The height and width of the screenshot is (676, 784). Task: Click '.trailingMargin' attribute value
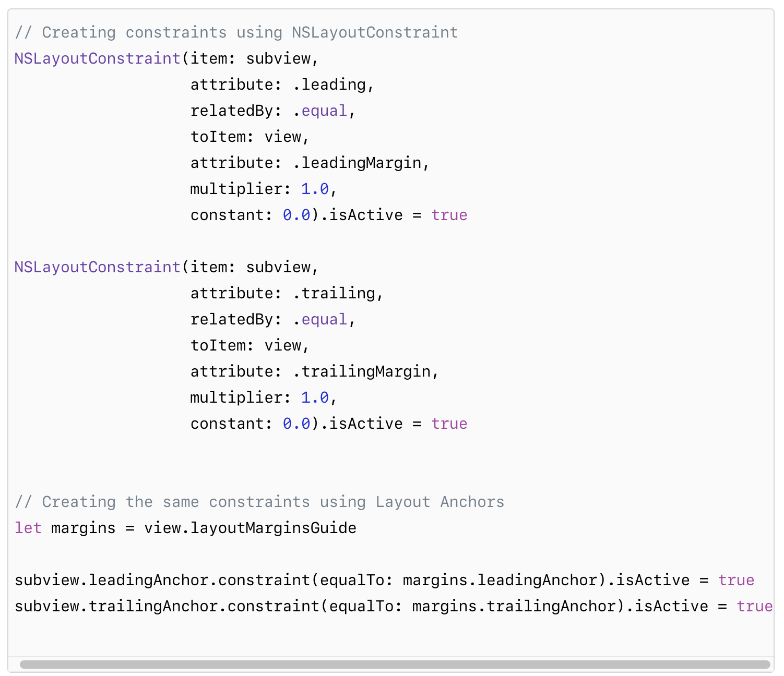tap(362, 371)
